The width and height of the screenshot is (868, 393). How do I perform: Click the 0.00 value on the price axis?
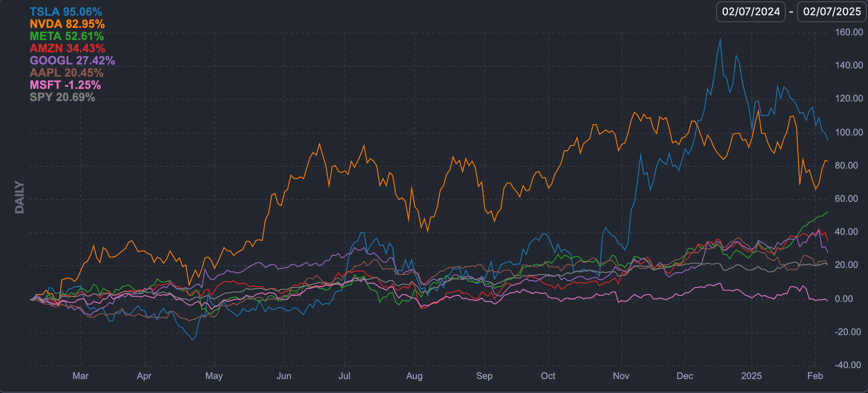click(x=844, y=299)
